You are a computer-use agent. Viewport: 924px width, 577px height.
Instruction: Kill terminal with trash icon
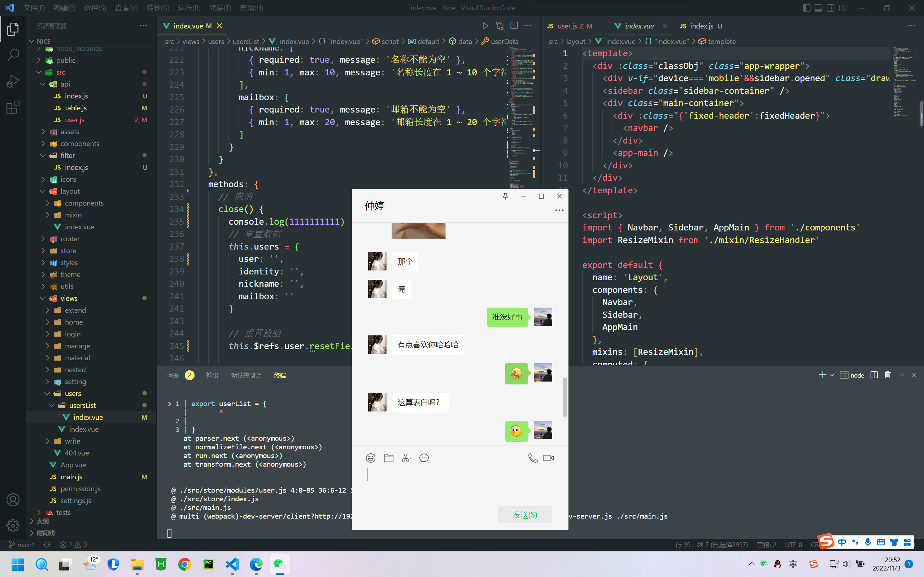click(888, 375)
